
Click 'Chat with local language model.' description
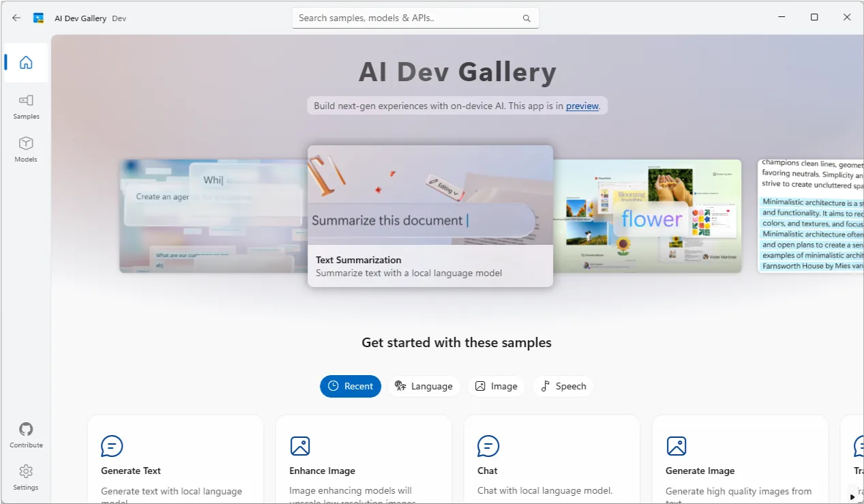546,490
